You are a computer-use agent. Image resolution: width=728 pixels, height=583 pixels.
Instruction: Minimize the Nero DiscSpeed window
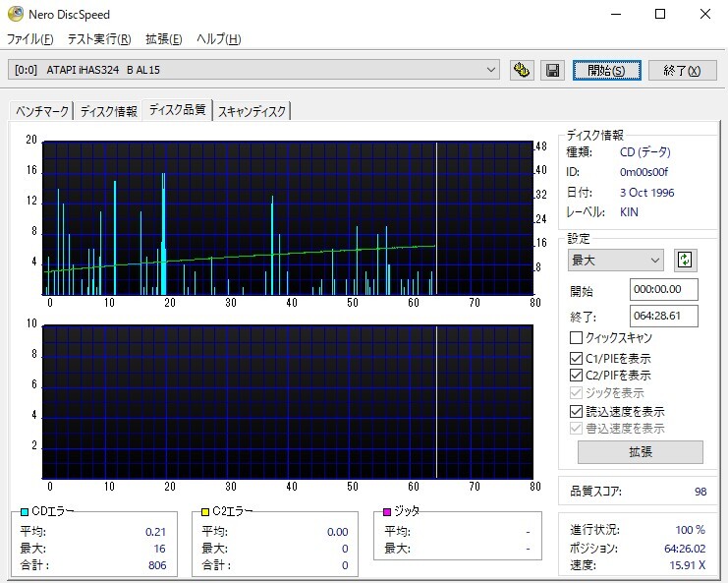coord(616,15)
